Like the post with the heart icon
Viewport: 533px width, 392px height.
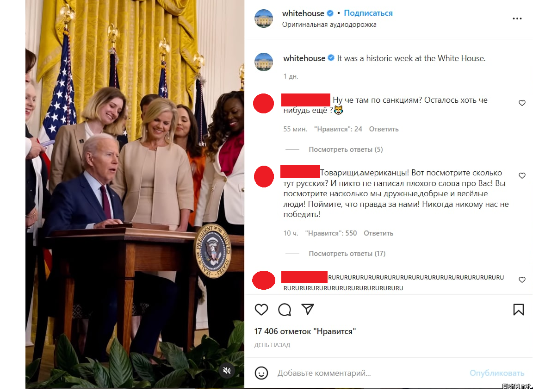(x=261, y=309)
